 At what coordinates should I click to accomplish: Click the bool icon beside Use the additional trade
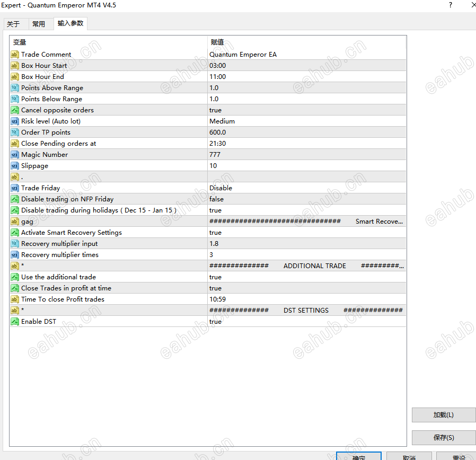(14, 277)
